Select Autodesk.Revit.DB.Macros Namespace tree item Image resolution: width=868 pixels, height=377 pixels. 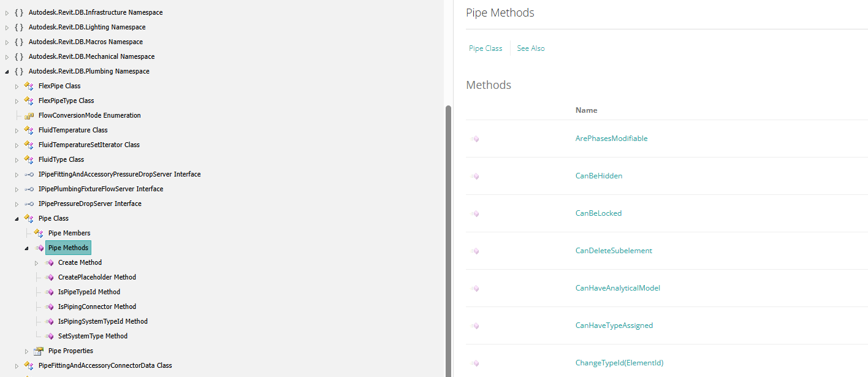[x=86, y=42]
